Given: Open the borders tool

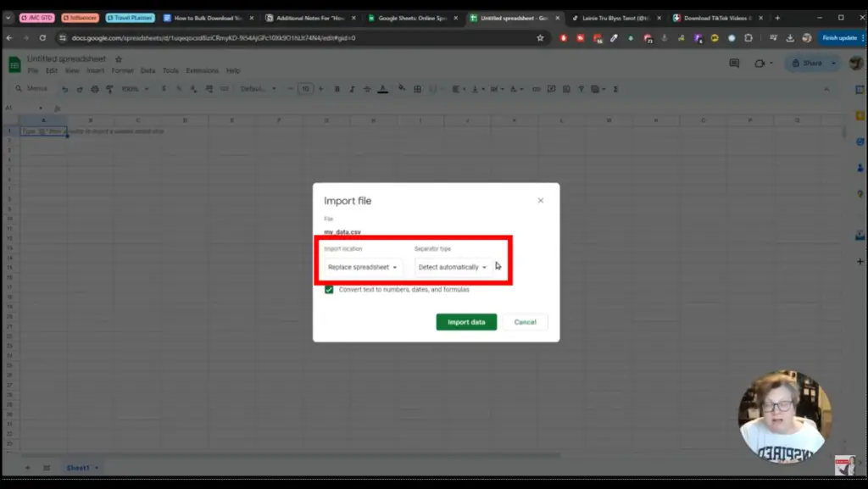Looking at the screenshot, I should 417,89.
